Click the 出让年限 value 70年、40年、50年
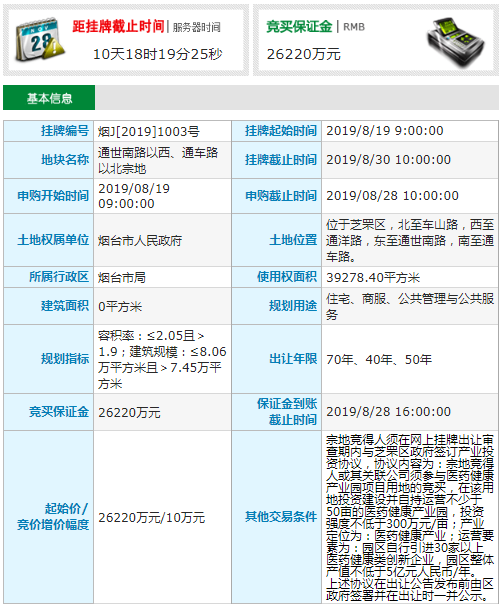 (x=379, y=359)
